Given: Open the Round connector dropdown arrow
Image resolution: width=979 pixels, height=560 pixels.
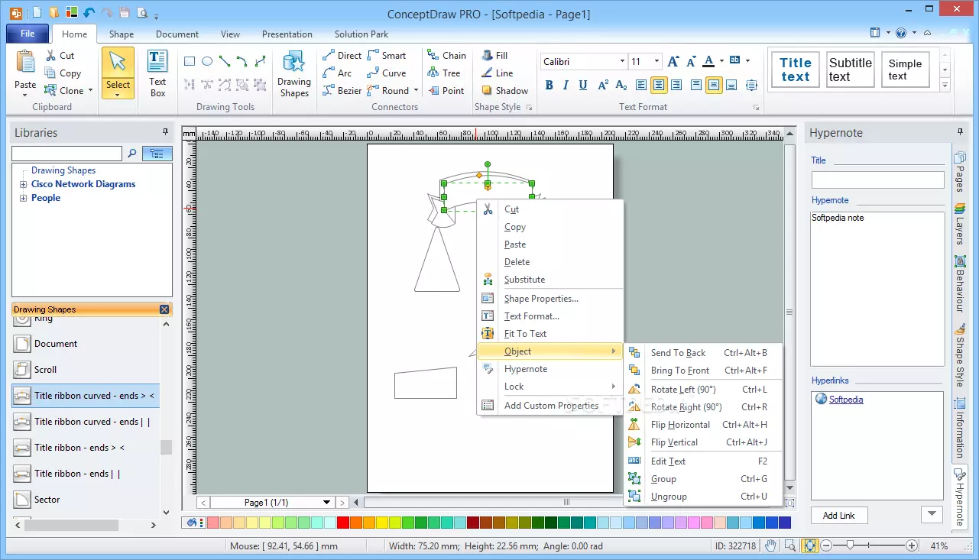Looking at the screenshot, I should click(x=416, y=90).
